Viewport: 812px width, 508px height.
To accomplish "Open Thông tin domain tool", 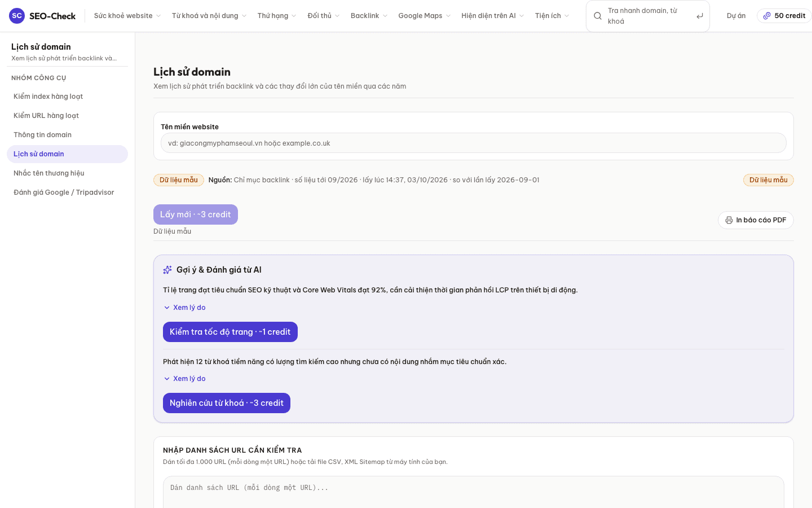I will (x=67, y=135).
